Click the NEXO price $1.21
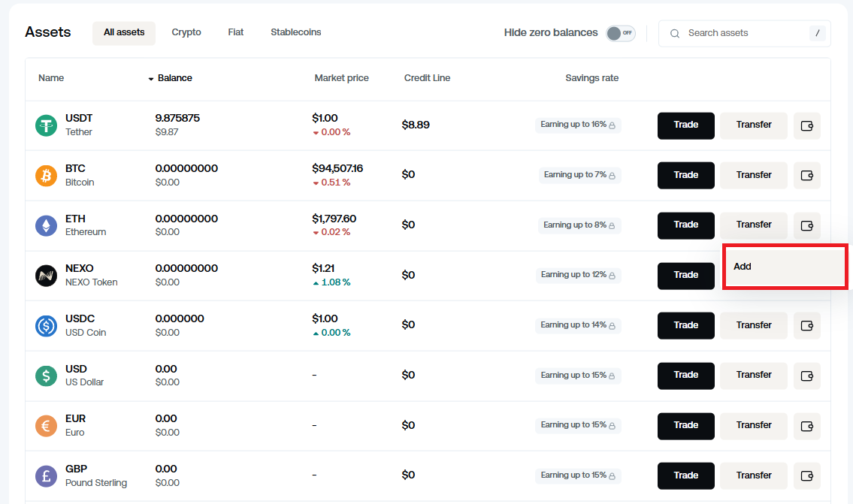This screenshot has height=504, width=853. pyautogui.click(x=323, y=269)
